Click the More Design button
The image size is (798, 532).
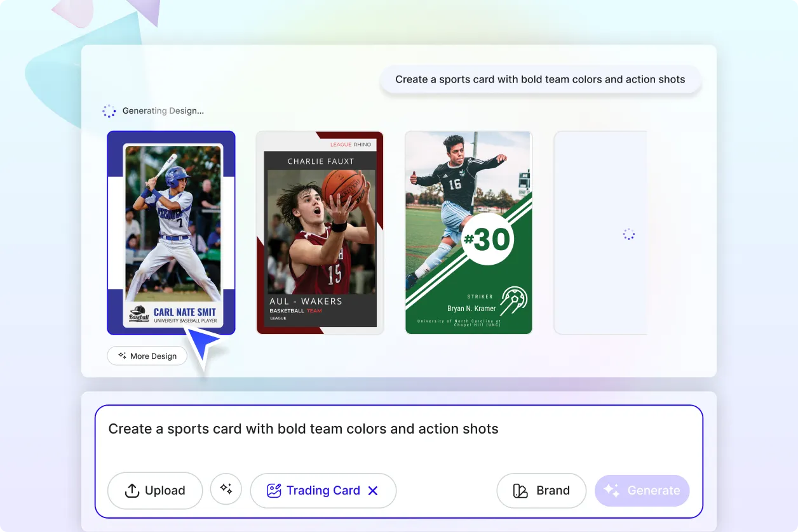pyautogui.click(x=147, y=356)
